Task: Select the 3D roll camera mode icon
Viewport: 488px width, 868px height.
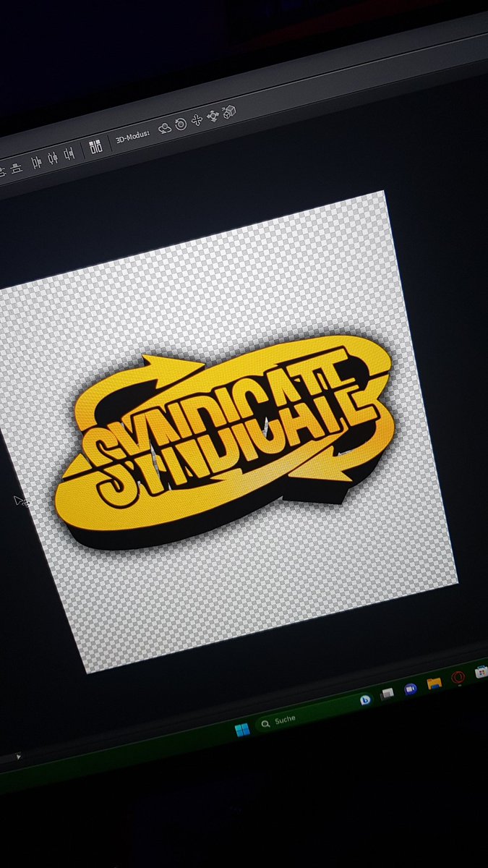Action: point(181,124)
